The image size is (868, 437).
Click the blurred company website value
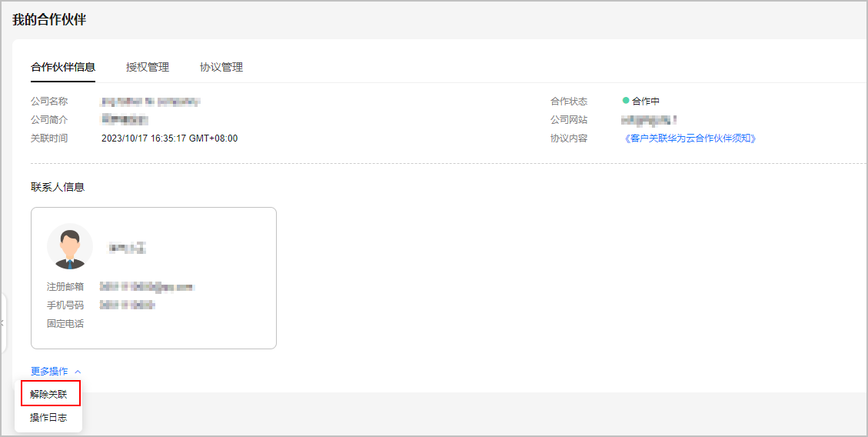click(650, 120)
